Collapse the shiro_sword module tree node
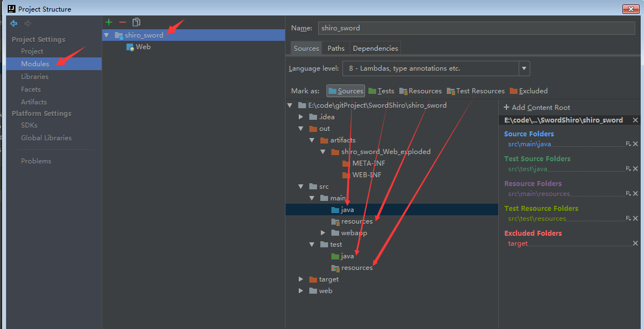This screenshot has width=644, height=329. [107, 35]
